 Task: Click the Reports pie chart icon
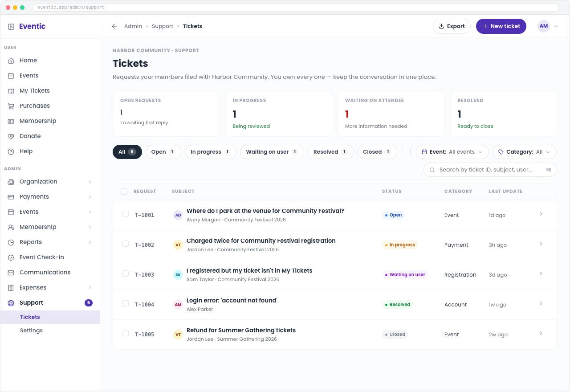(11, 242)
